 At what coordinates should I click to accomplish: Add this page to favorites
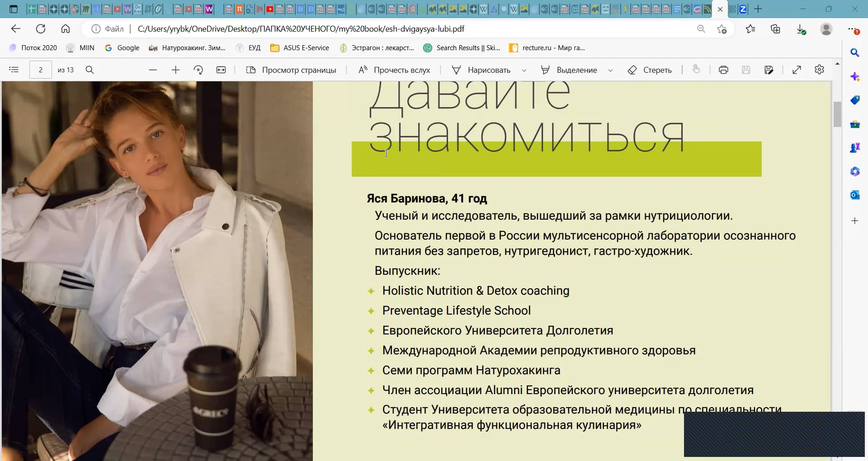[x=722, y=29]
